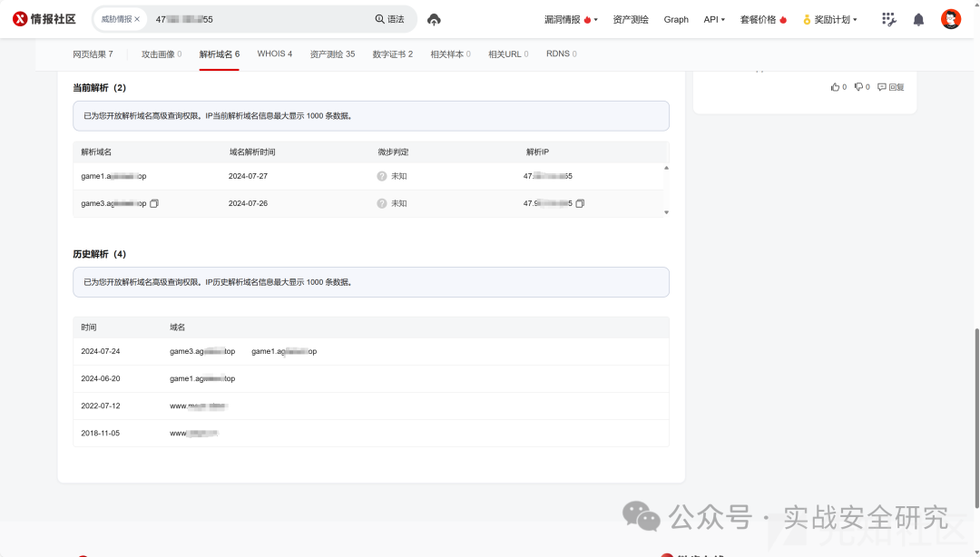Open the user avatar menu
980x557 pixels.
(951, 19)
